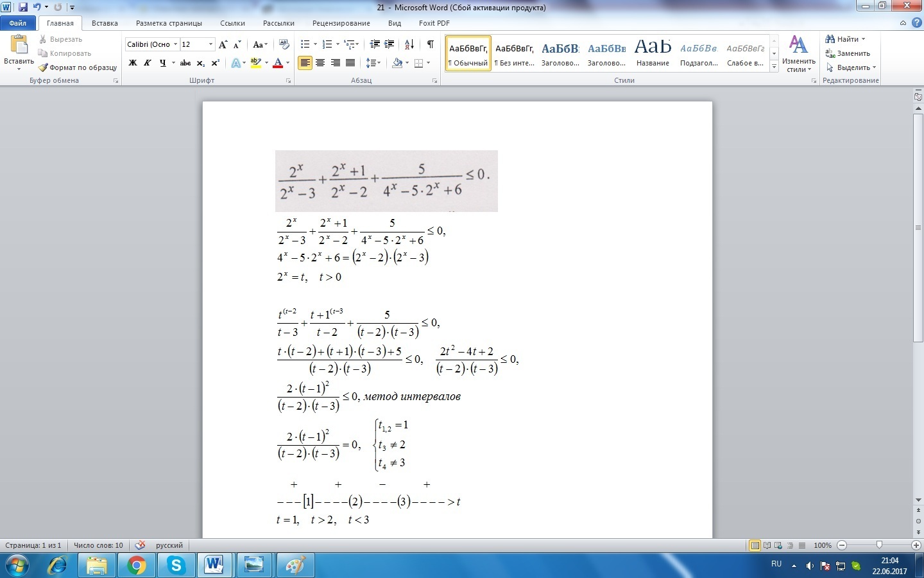Open font size dropdown showing 12
This screenshot has height=578, width=924.
pyautogui.click(x=210, y=44)
